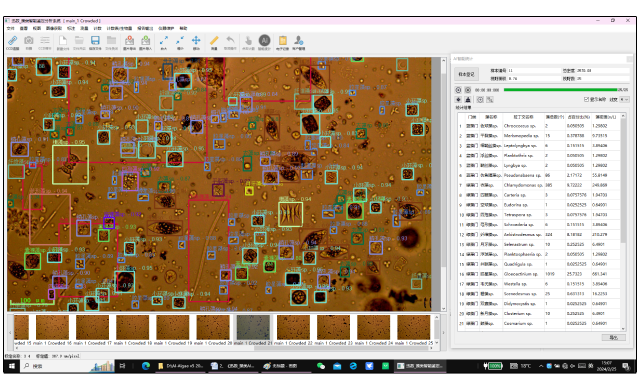Click the thumbnail strip down arrow
640x390 pixels.
click(437, 343)
